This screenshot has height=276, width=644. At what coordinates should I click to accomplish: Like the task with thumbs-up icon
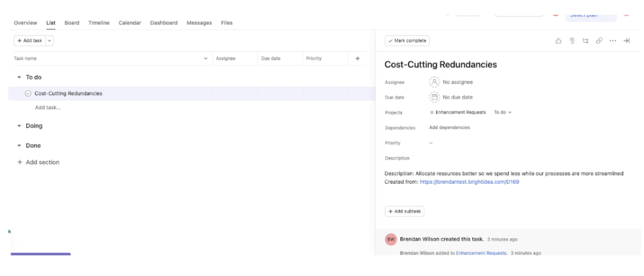pyautogui.click(x=558, y=41)
